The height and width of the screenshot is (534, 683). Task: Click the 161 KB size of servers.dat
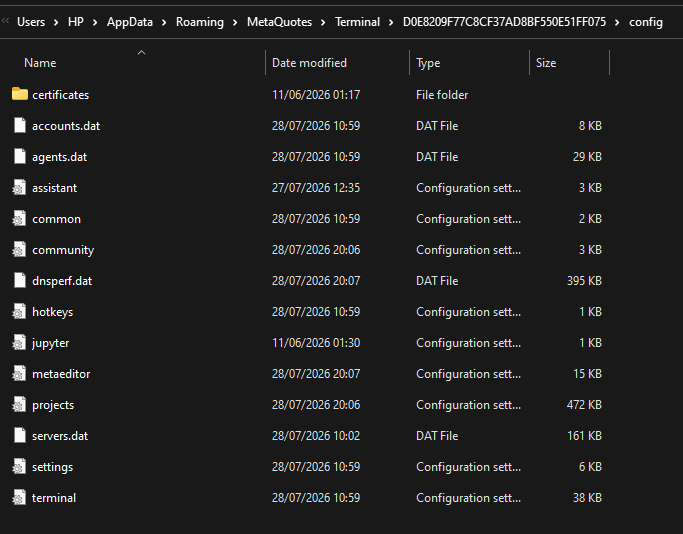[x=584, y=436]
